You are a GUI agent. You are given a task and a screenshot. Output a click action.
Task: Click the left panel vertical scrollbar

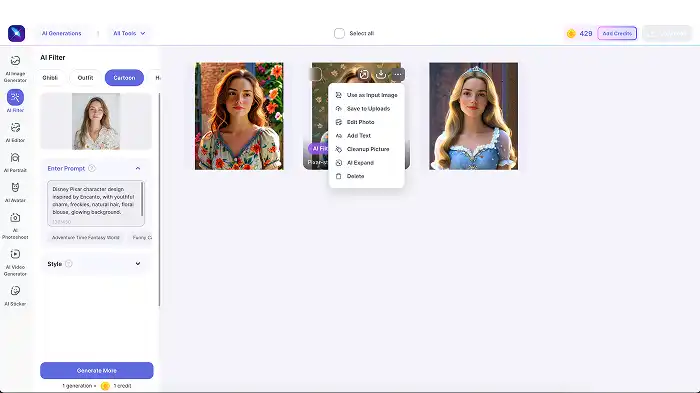click(159, 199)
